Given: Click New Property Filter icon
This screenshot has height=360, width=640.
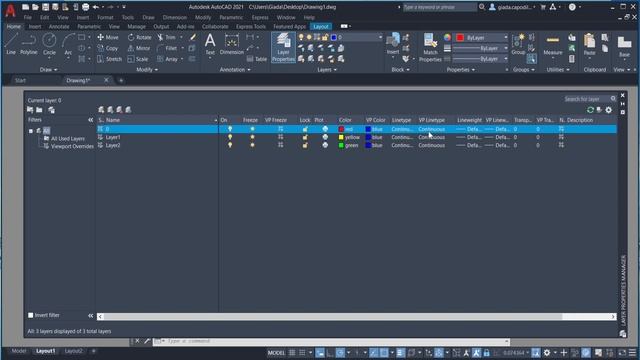Looking at the screenshot, I should coord(30,110).
